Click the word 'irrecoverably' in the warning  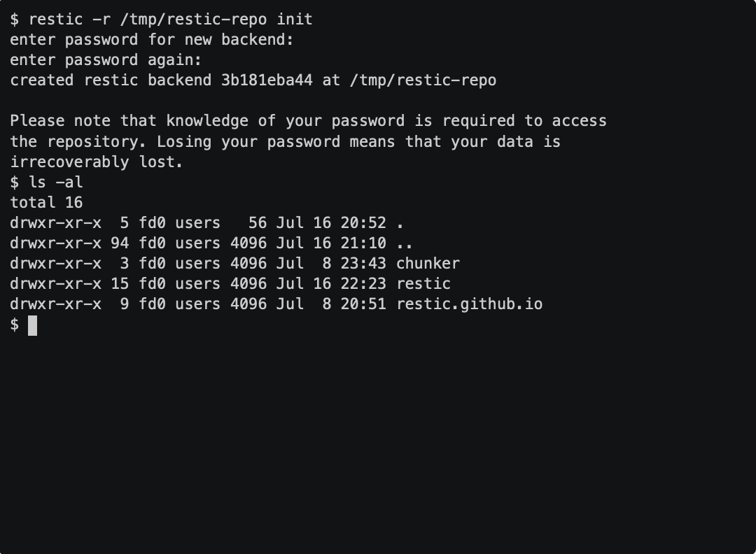coord(69,162)
